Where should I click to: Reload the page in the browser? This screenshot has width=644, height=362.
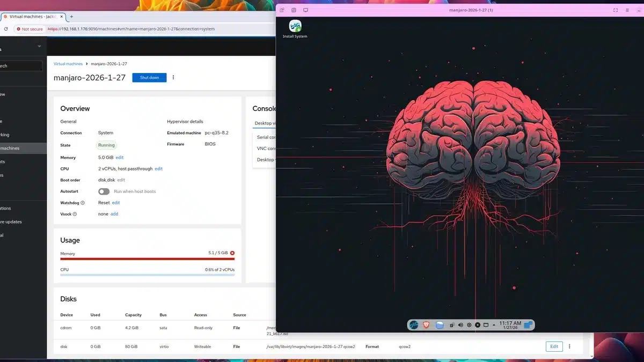(6, 29)
